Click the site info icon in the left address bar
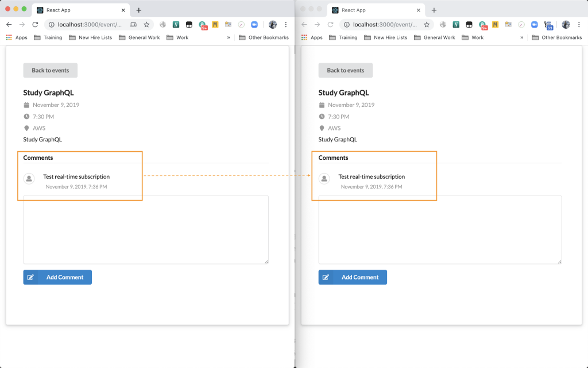Screen dimensions: 588x368 click(51, 25)
